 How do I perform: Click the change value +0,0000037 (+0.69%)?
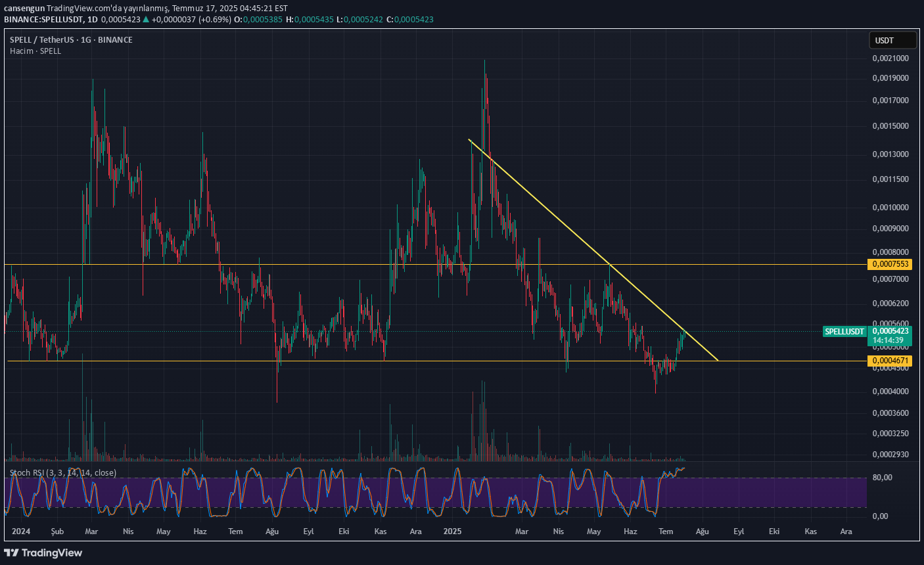(x=191, y=20)
